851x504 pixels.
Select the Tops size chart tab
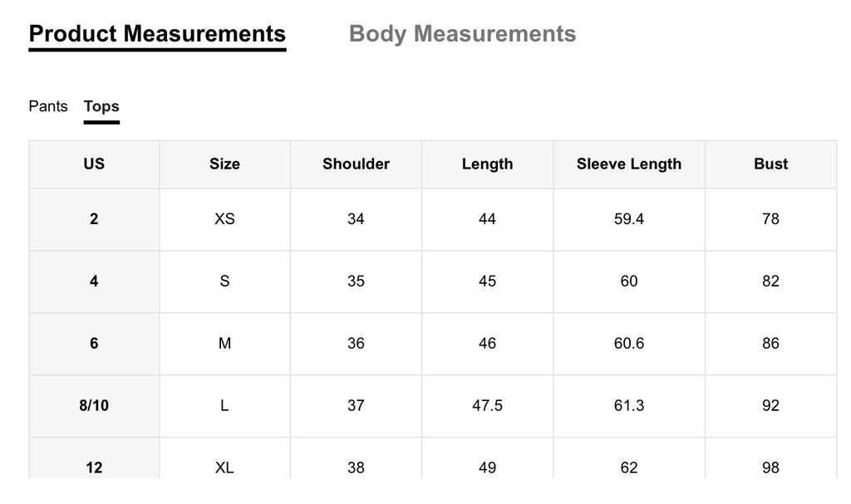[101, 105]
